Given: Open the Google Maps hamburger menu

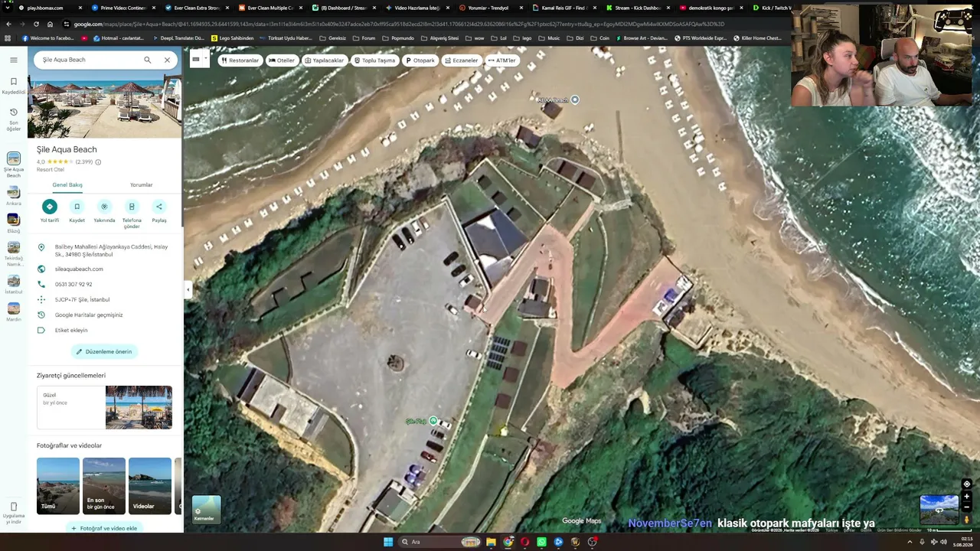Looking at the screenshot, I should click(x=14, y=60).
